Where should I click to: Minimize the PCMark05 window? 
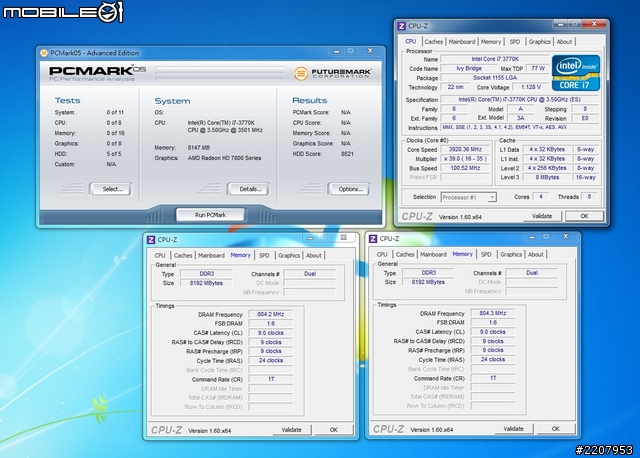tap(336, 51)
